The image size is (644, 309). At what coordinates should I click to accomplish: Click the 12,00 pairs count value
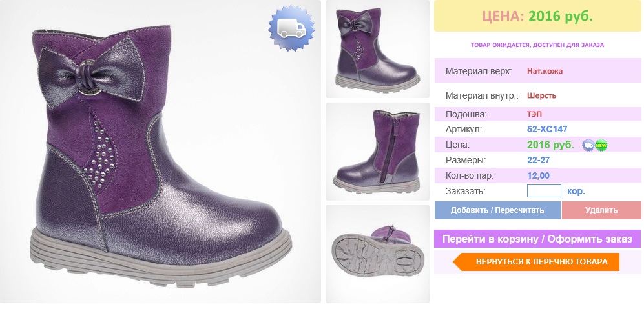click(539, 176)
